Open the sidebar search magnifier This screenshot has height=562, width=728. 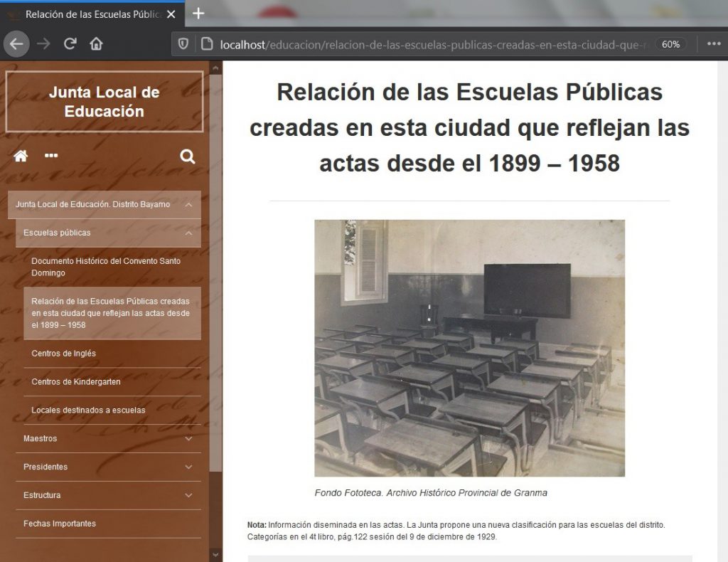[x=188, y=157]
